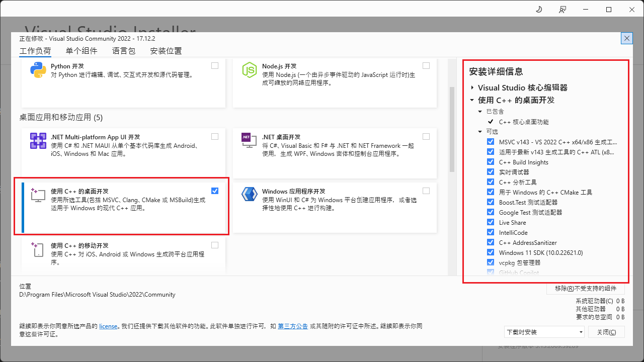Switch to the 工作负荷 tab
The width and height of the screenshot is (644, 362).
35,51
